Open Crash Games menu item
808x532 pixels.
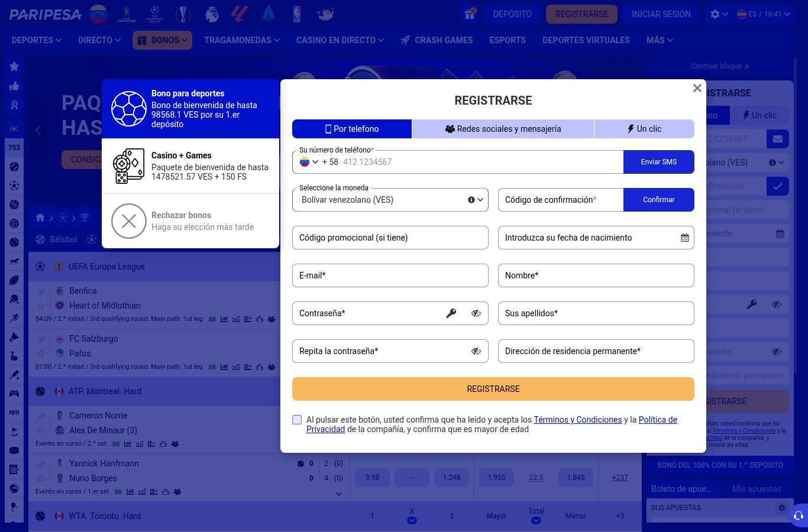click(x=437, y=40)
